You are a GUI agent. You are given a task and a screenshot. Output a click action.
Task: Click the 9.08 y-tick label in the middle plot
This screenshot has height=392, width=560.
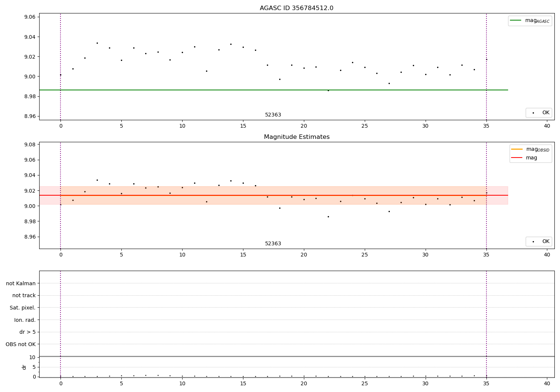(x=30, y=144)
